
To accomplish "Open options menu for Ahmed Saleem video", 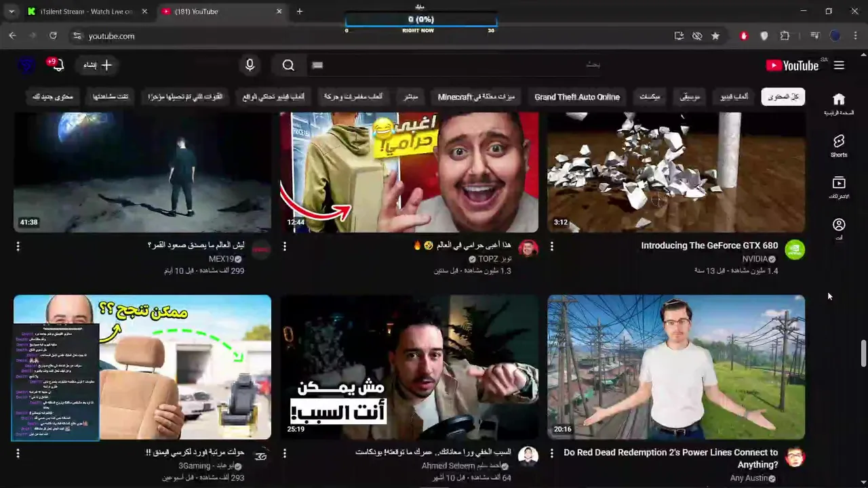I will [x=285, y=453].
